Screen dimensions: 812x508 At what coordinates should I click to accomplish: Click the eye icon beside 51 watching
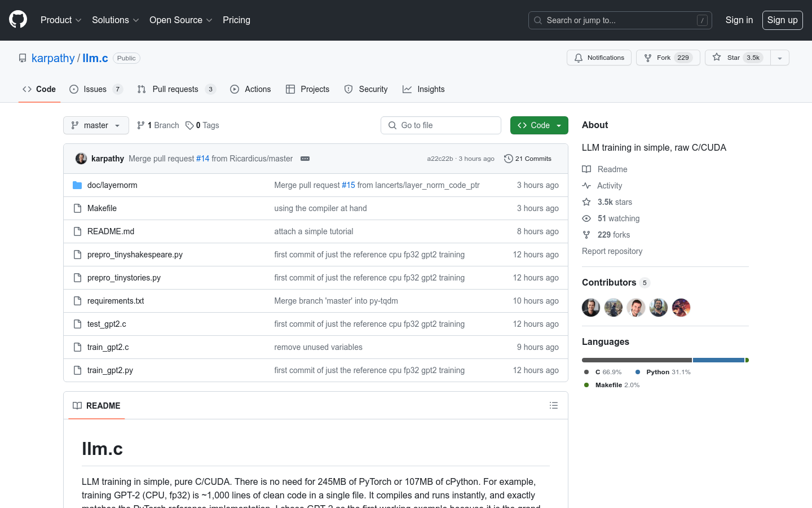pyautogui.click(x=586, y=218)
